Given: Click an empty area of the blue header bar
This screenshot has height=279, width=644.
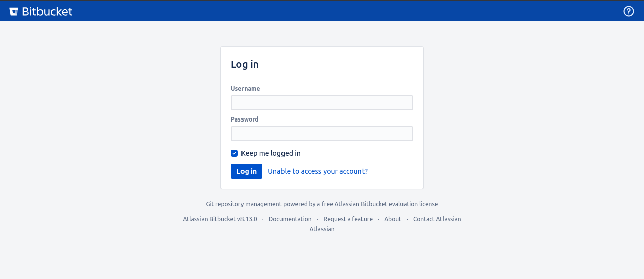Looking at the screenshot, I should (324, 11).
